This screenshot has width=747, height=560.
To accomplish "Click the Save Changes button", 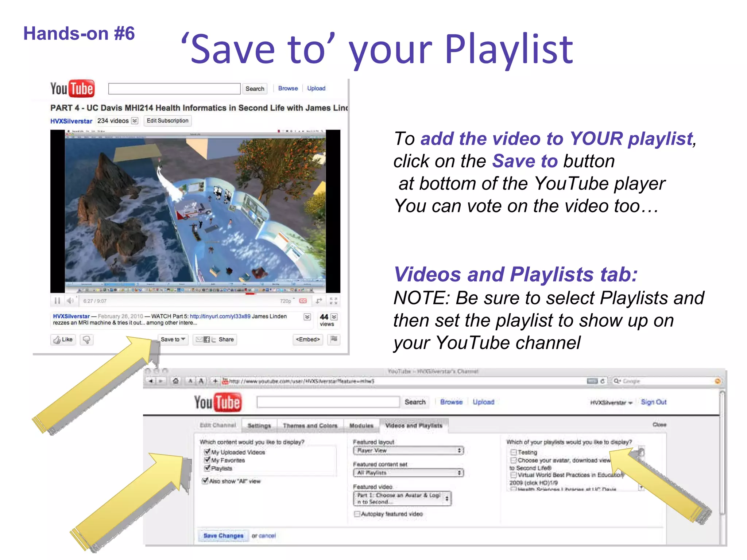I will tap(224, 536).
